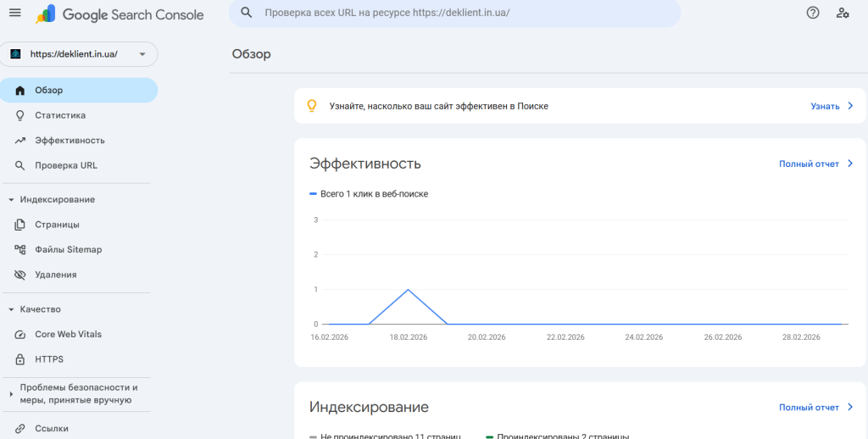Expand Проблемы безопасности и меры section
The image size is (868, 439).
tap(11, 394)
